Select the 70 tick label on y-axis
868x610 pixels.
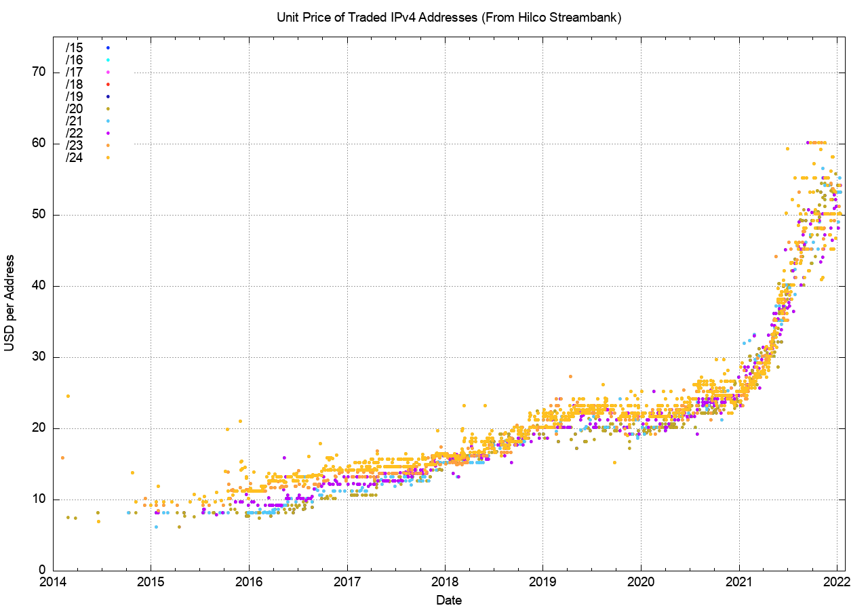click(38, 72)
